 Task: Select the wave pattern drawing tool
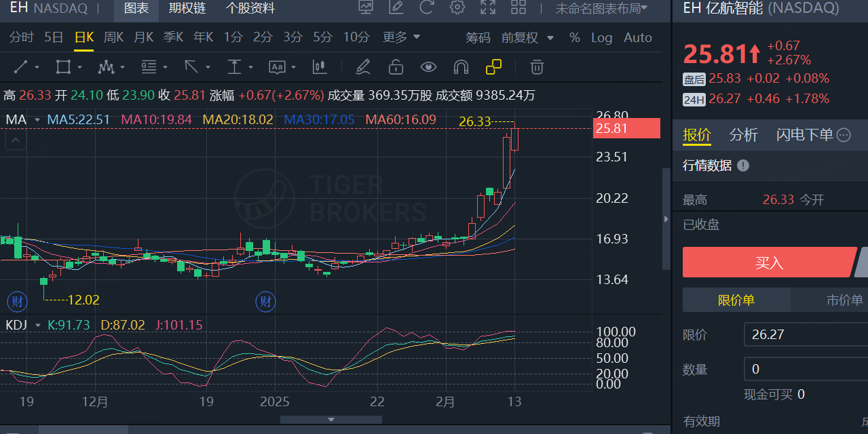point(106,67)
